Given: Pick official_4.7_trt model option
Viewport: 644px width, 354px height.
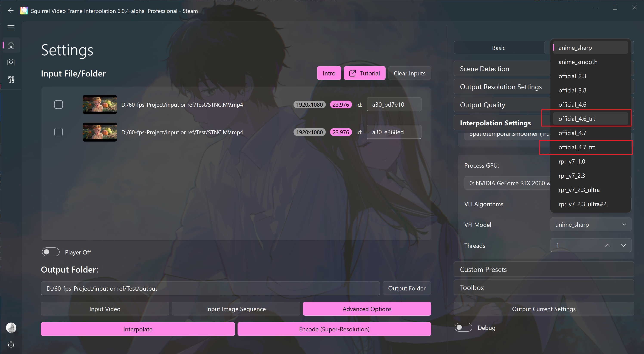Looking at the screenshot, I should [590, 147].
